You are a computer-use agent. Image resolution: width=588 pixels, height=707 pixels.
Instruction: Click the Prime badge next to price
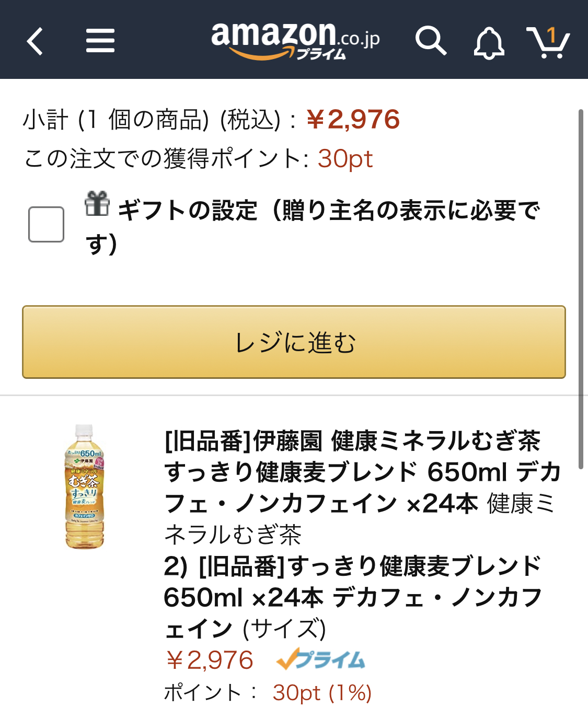(x=321, y=659)
